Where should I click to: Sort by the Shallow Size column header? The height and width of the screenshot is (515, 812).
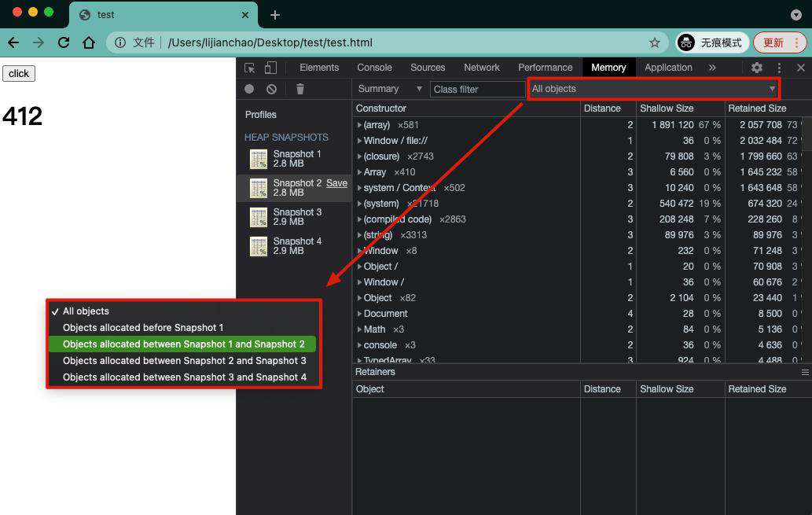point(680,109)
